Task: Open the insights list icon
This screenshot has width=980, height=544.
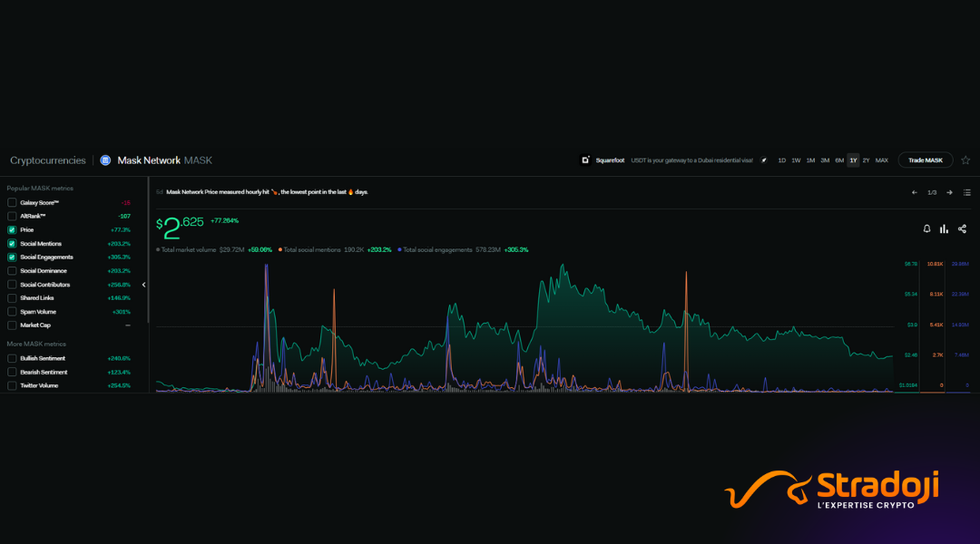Action: (x=967, y=192)
